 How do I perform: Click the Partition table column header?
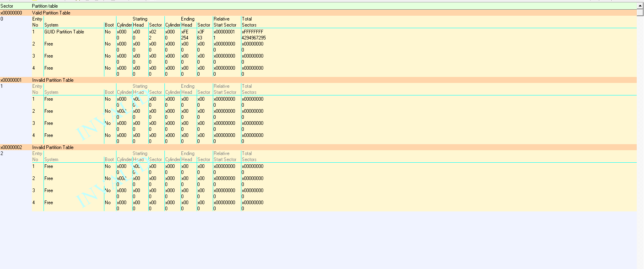[45, 6]
